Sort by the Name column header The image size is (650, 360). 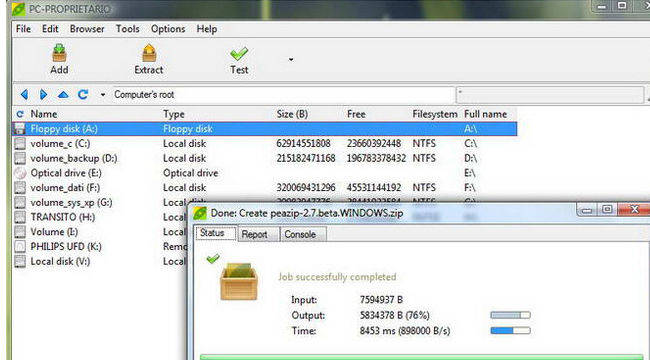coord(44,114)
